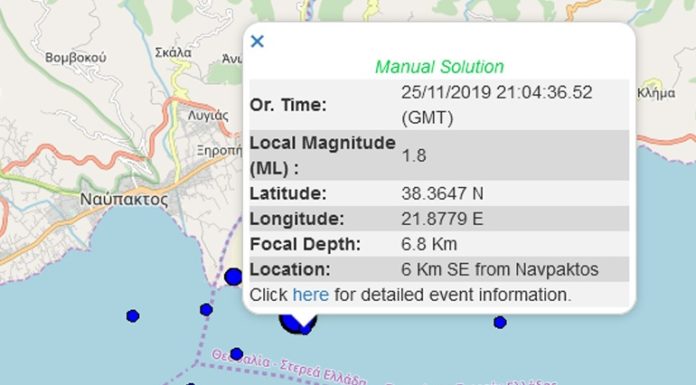Select the blue marker beside the Θεσσαλία label
Screen dimensions: 696x385
237,354
